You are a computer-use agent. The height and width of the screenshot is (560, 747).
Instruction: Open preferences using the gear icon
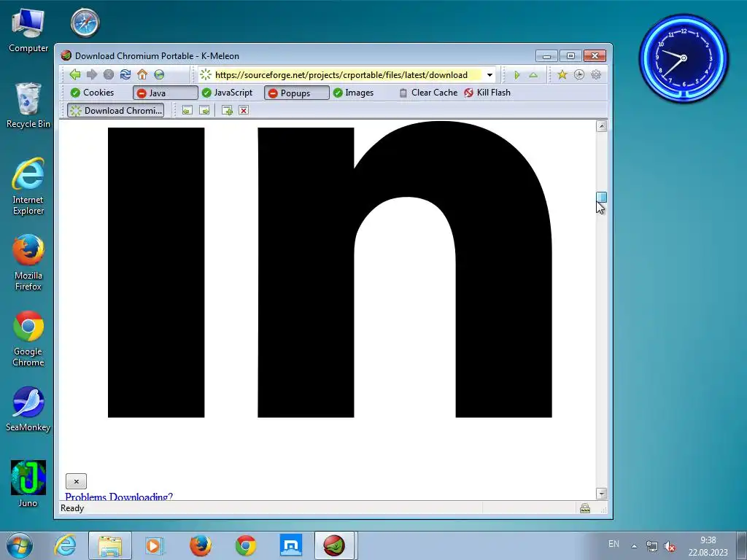(x=596, y=75)
